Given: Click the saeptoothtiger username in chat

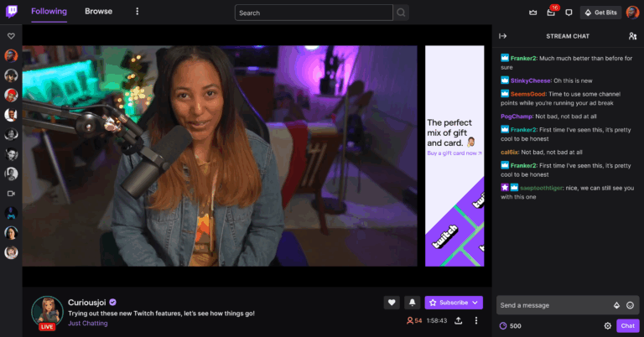Looking at the screenshot, I should pyautogui.click(x=542, y=188).
